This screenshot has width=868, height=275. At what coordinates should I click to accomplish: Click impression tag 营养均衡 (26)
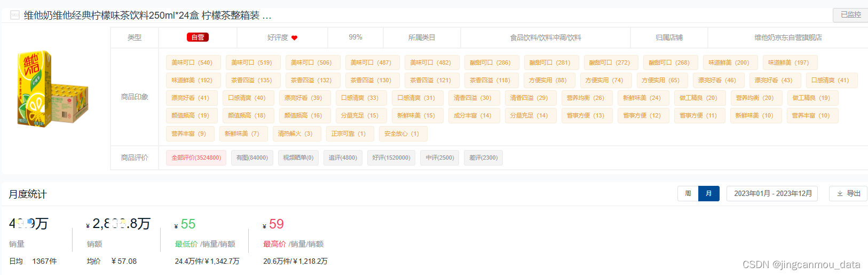click(587, 98)
